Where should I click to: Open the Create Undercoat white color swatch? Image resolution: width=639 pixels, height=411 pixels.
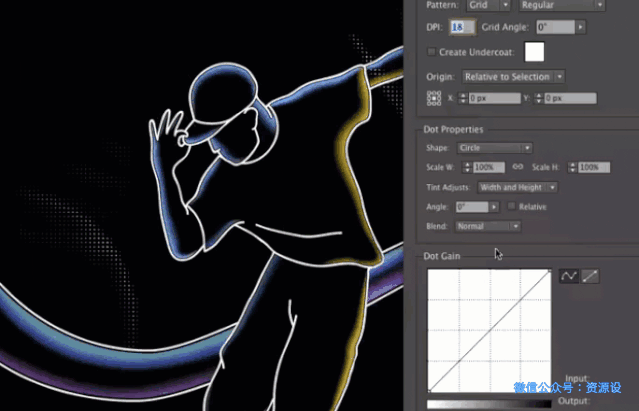[x=534, y=52]
